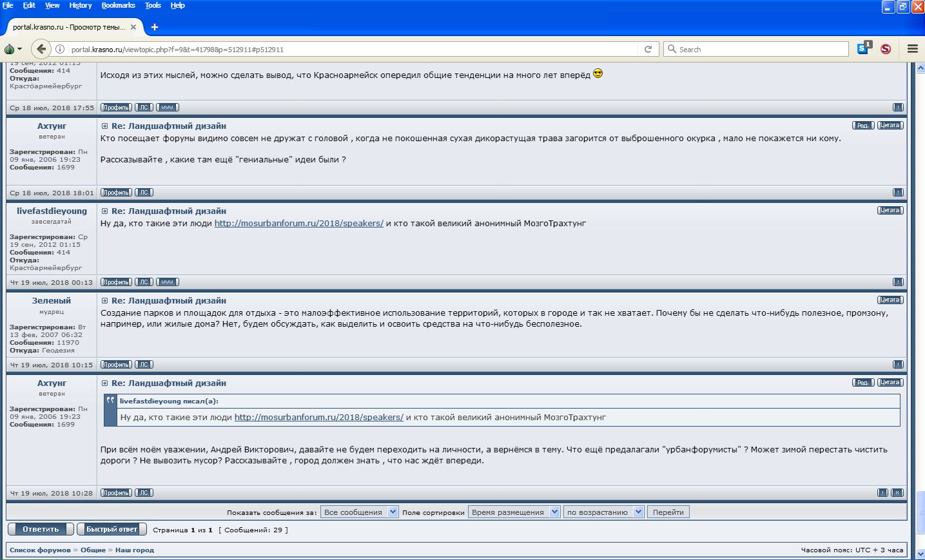Click the Быстрый ответ button
This screenshot has width=925, height=560.
click(x=112, y=530)
